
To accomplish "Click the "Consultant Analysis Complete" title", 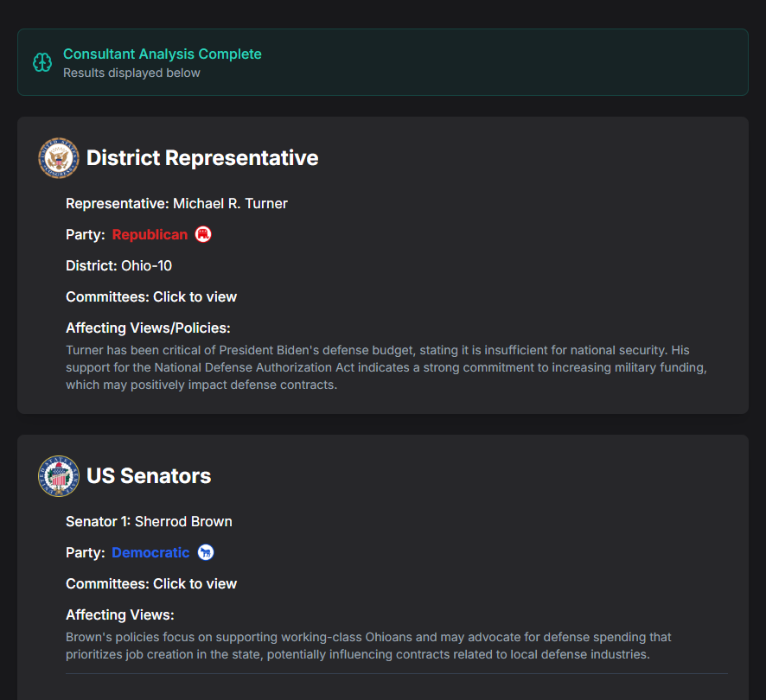I will [x=163, y=54].
